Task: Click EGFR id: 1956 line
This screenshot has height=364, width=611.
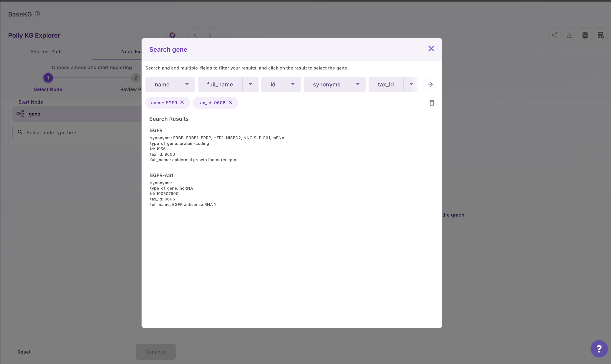Action: (158, 149)
